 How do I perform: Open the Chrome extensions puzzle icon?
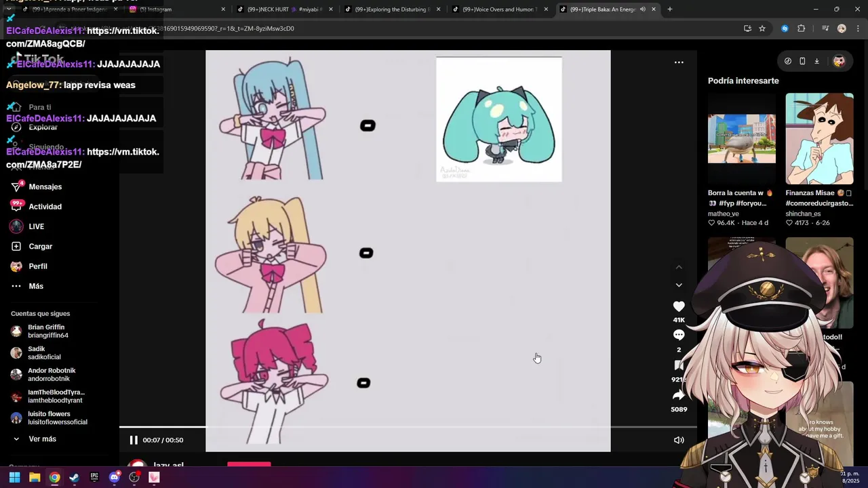[802, 28]
